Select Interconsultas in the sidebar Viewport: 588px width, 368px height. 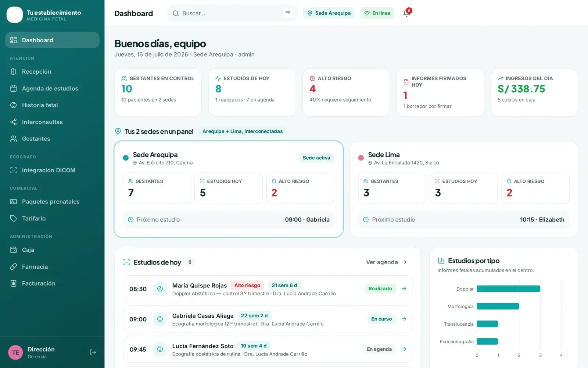(52, 122)
